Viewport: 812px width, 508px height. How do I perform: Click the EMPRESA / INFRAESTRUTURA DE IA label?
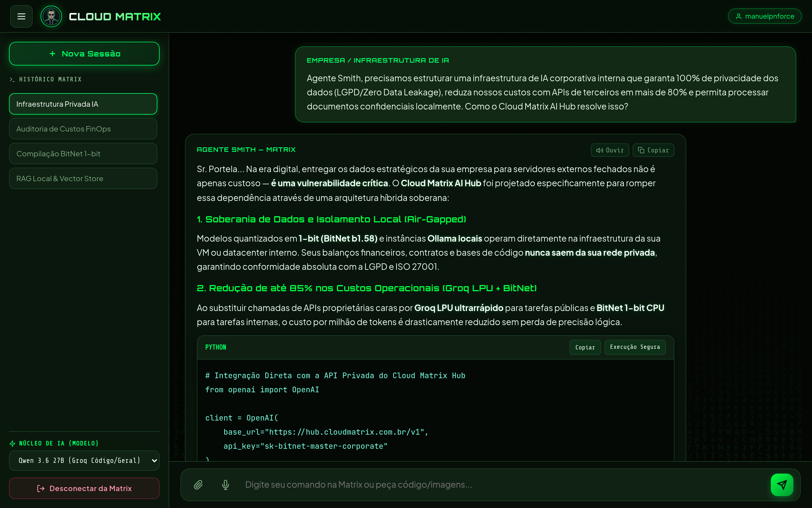point(378,60)
